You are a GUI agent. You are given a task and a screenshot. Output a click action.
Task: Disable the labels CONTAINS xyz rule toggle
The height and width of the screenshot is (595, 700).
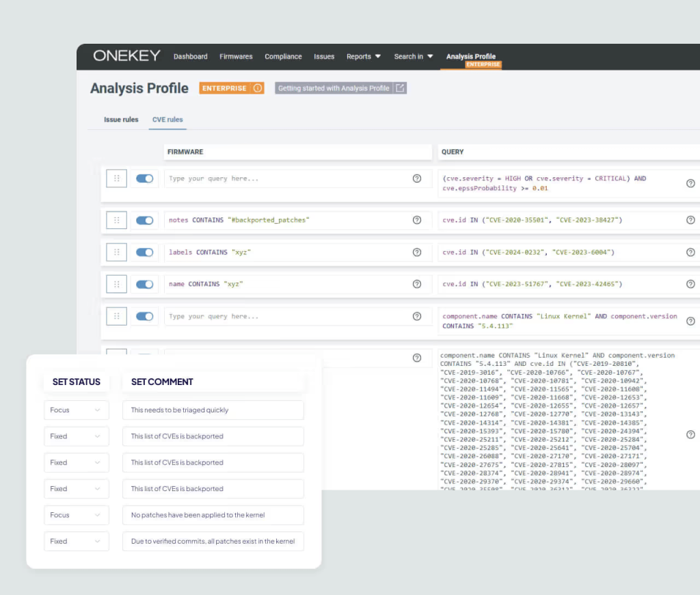pyautogui.click(x=144, y=252)
